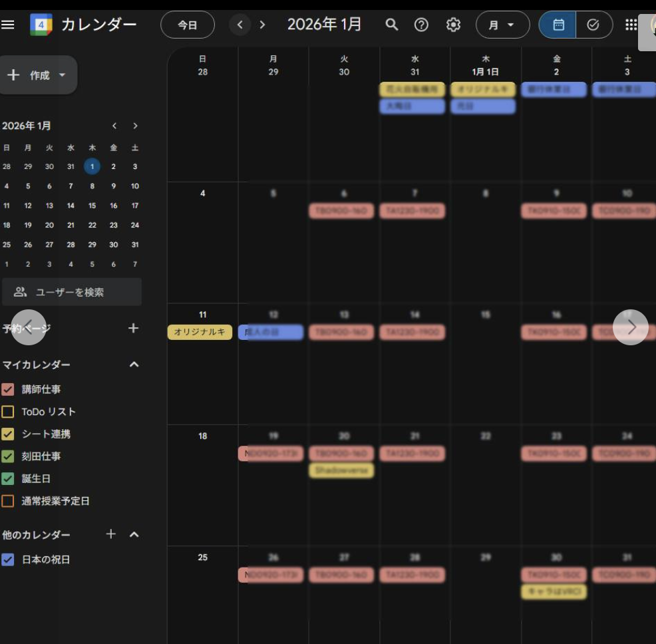656x644 pixels.
Task: Open the main hamburger menu
Action: (8, 25)
